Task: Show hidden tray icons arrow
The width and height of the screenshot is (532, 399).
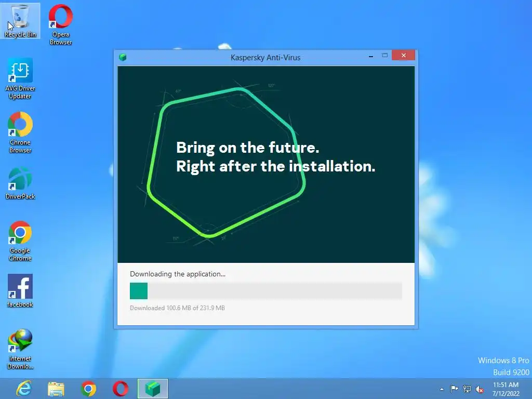Action: point(442,389)
